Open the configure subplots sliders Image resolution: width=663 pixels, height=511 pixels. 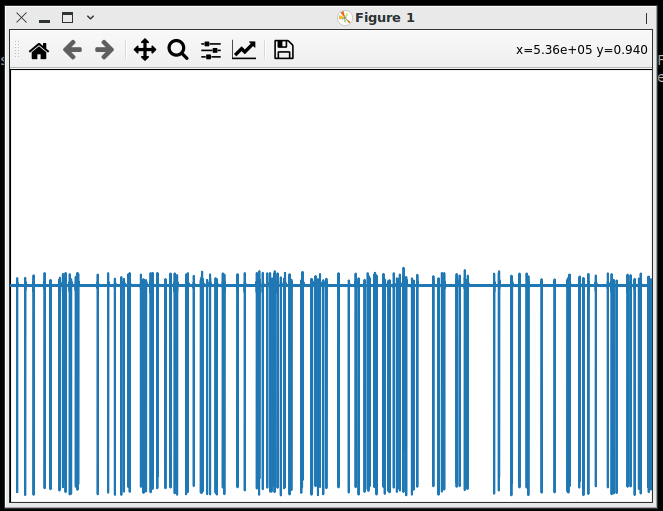point(211,50)
